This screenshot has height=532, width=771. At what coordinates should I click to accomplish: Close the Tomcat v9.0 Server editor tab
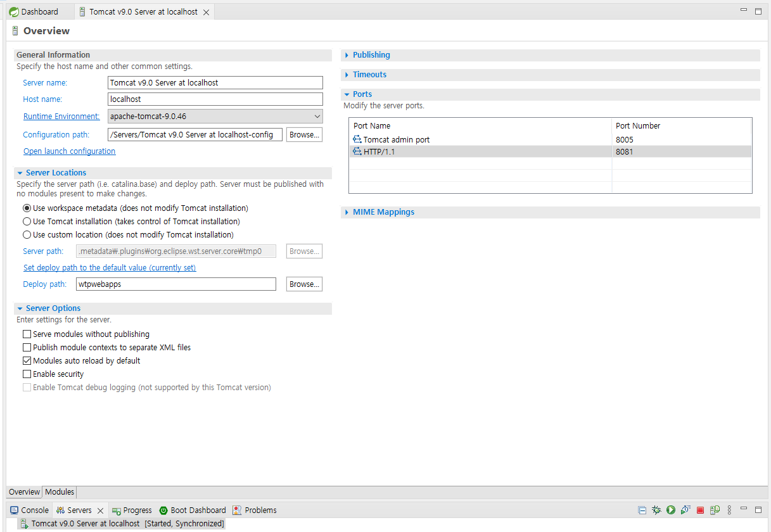point(206,12)
